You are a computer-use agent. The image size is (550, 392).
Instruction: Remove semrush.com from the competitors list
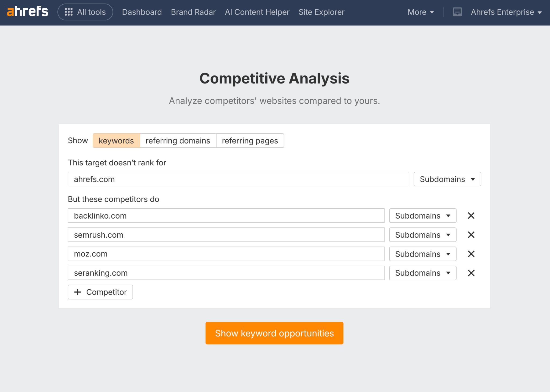[x=471, y=235]
